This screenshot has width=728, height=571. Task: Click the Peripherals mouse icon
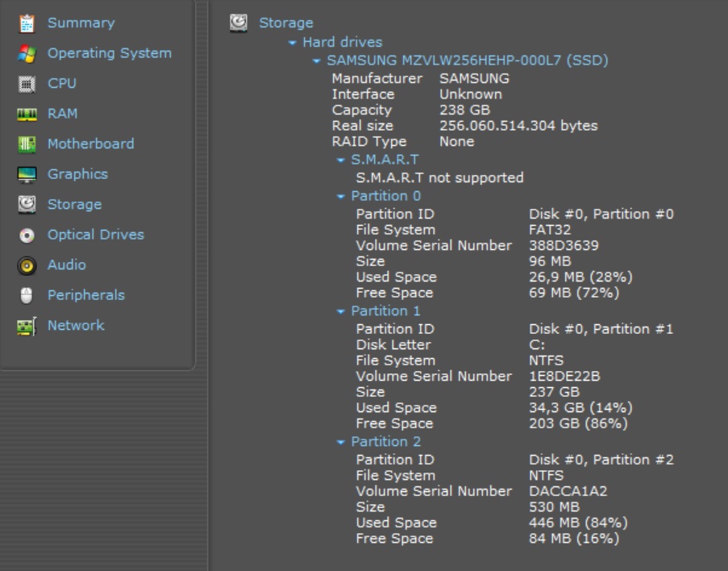(27, 295)
